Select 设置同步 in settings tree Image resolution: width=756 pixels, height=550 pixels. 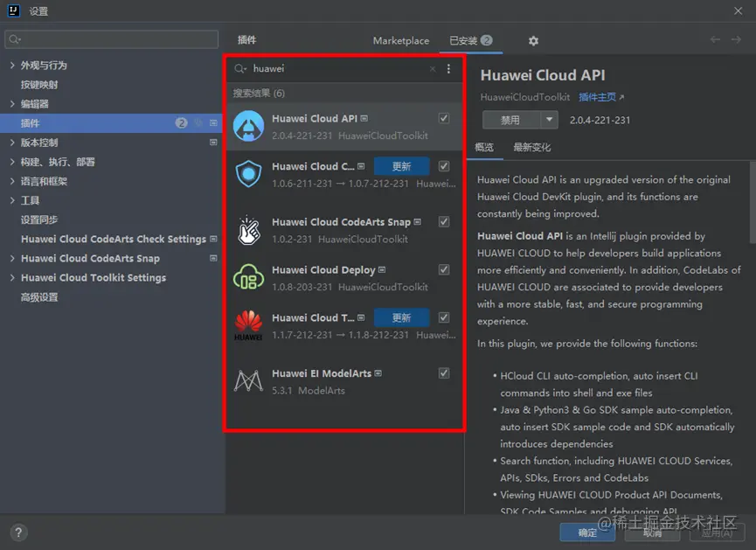click(39, 219)
